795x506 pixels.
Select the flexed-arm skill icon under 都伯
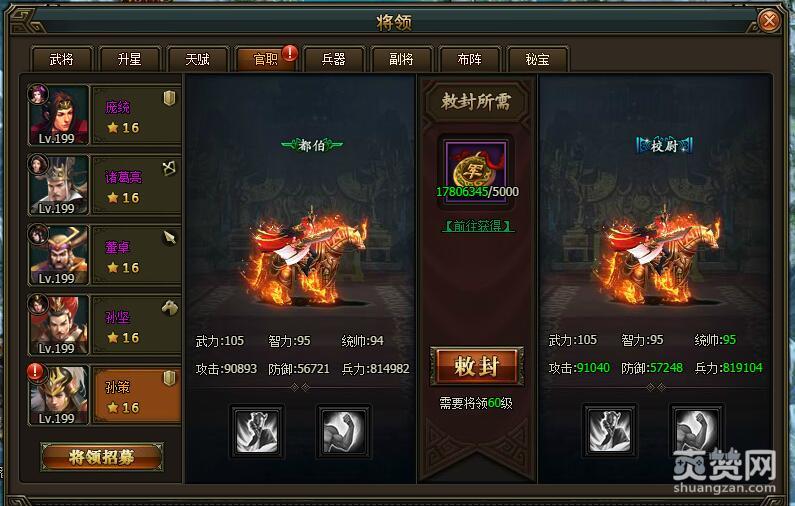[x=344, y=432]
